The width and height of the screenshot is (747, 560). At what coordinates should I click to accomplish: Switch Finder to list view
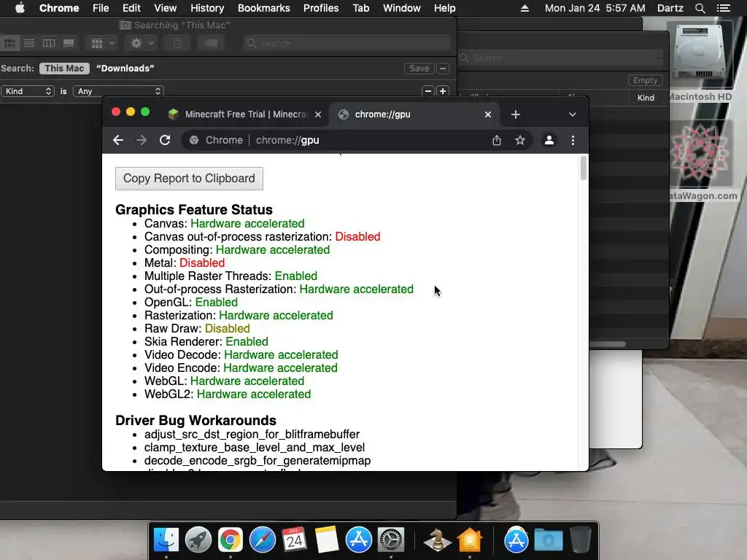[29, 43]
